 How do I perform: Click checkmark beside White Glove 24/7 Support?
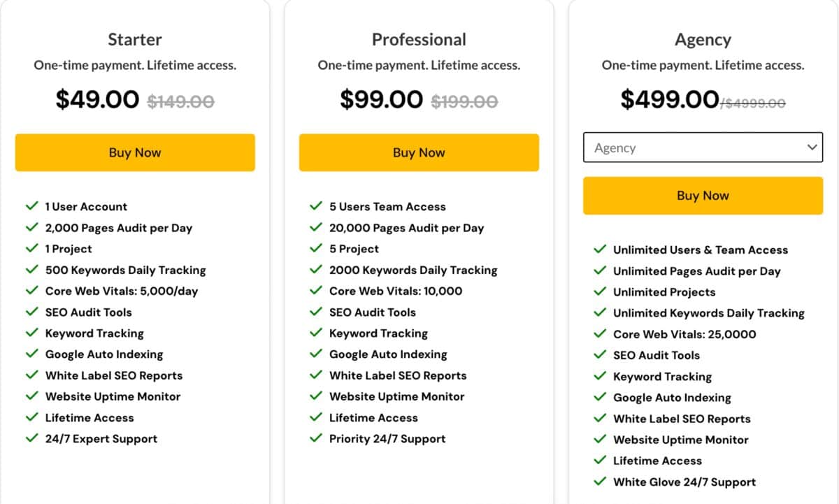[x=599, y=482]
